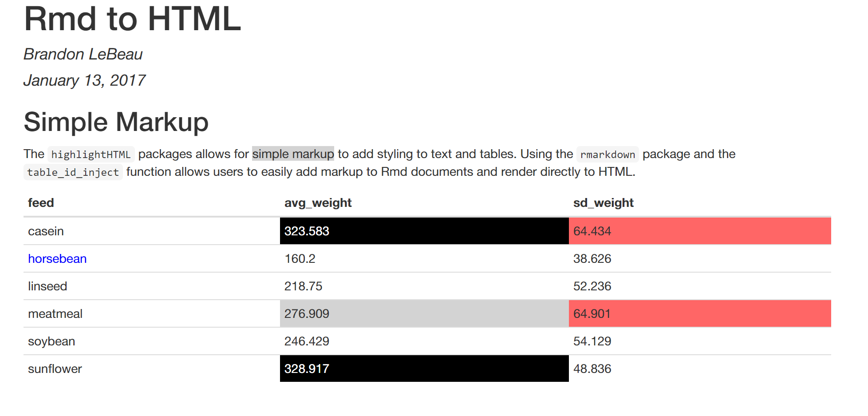Click the "Simple Markup" section heading

[x=116, y=122]
